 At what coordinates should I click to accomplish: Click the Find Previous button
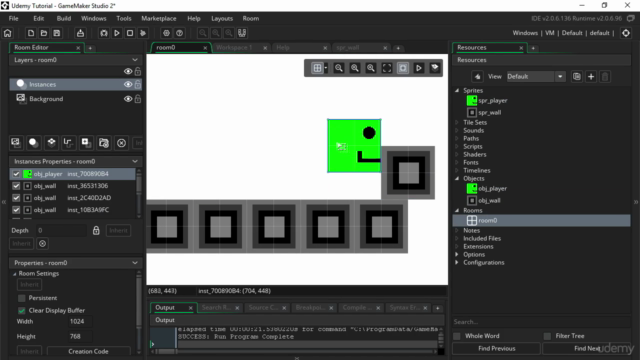tap(496, 349)
